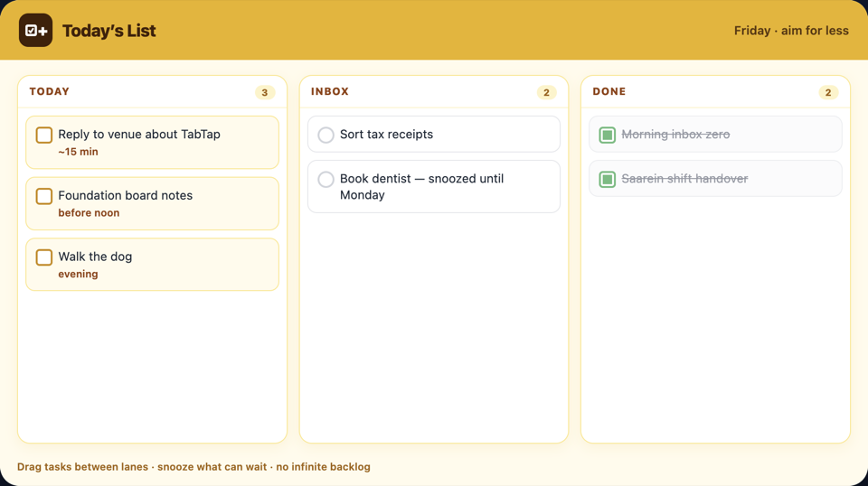The image size is (868, 486).
Task: Click the evening note
Action: click(x=78, y=275)
